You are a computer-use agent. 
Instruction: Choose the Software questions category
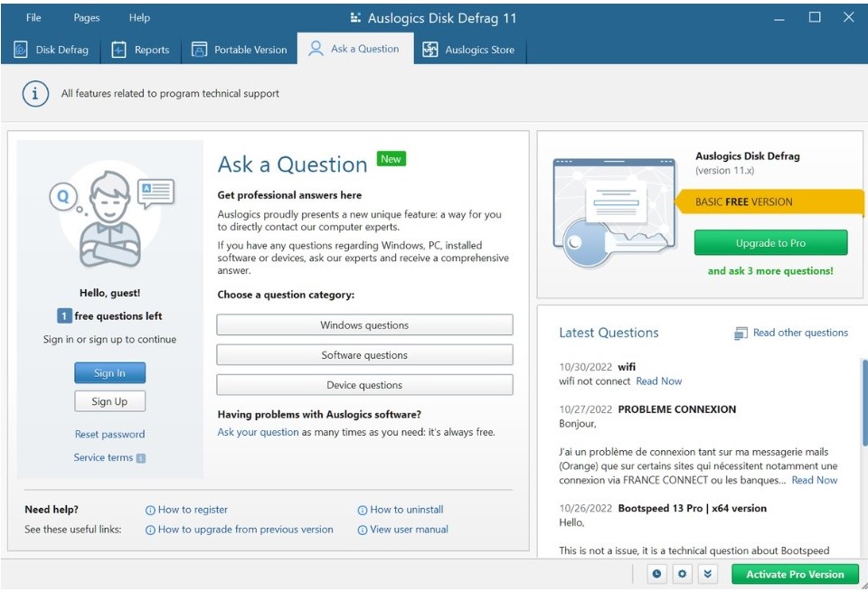pyautogui.click(x=364, y=354)
